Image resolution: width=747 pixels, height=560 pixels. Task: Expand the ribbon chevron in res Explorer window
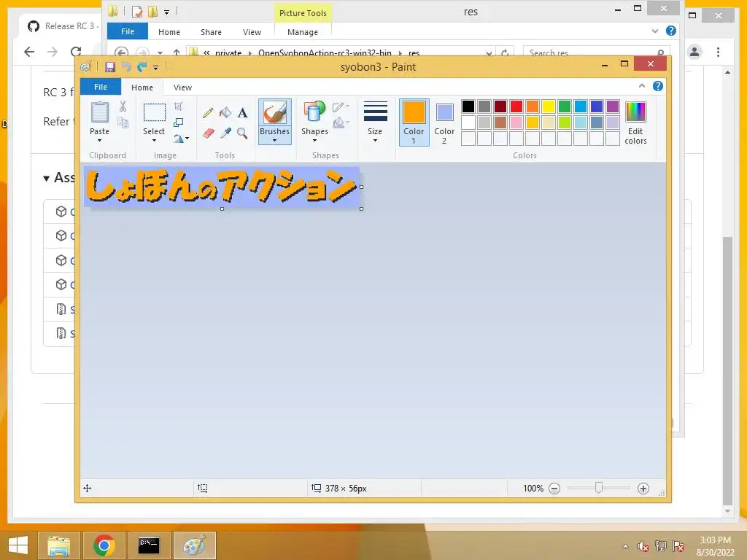[x=655, y=31]
